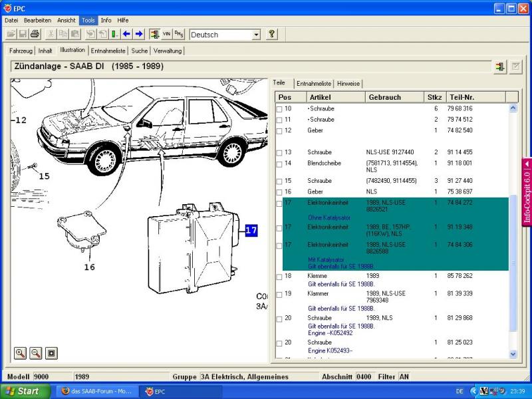Image resolution: width=532 pixels, height=399 pixels.
Task: Switch to the Suche tab
Action: [x=140, y=51]
